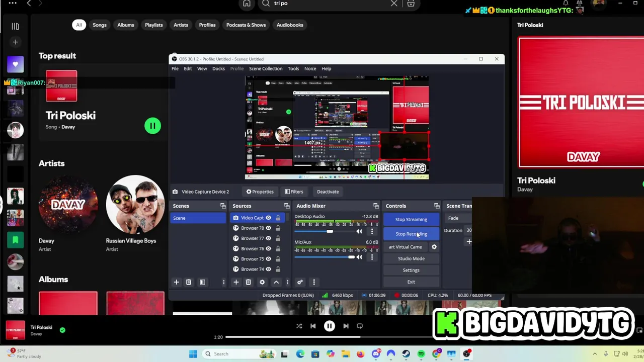Click Exit in OBS Controls dock
This screenshot has height=362, width=644.
(x=411, y=282)
